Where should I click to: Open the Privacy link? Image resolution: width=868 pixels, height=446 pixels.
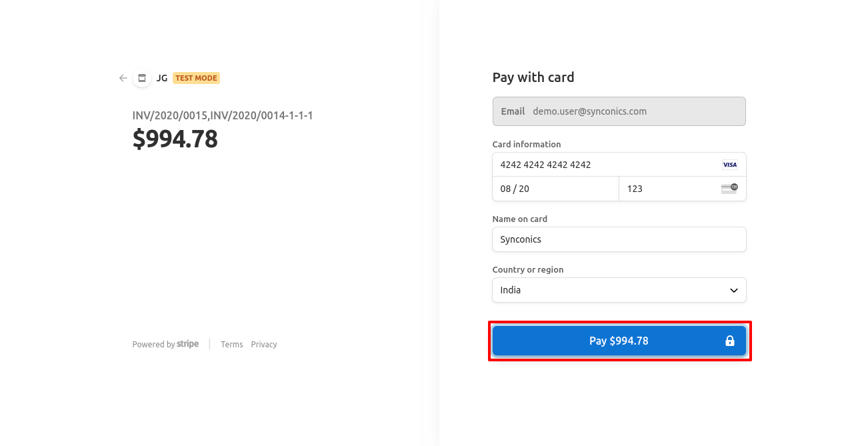[264, 345]
